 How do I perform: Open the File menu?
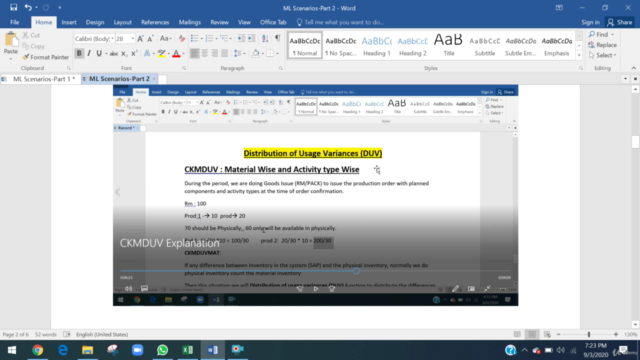point(15,22)
